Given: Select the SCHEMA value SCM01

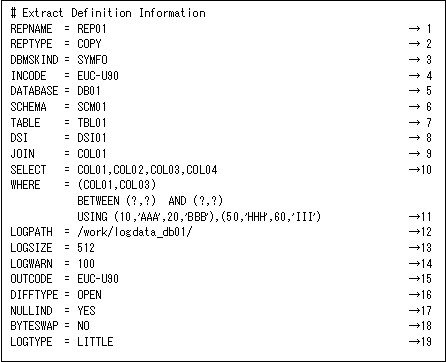Looking at the screenshot, I should pos(92,107).
